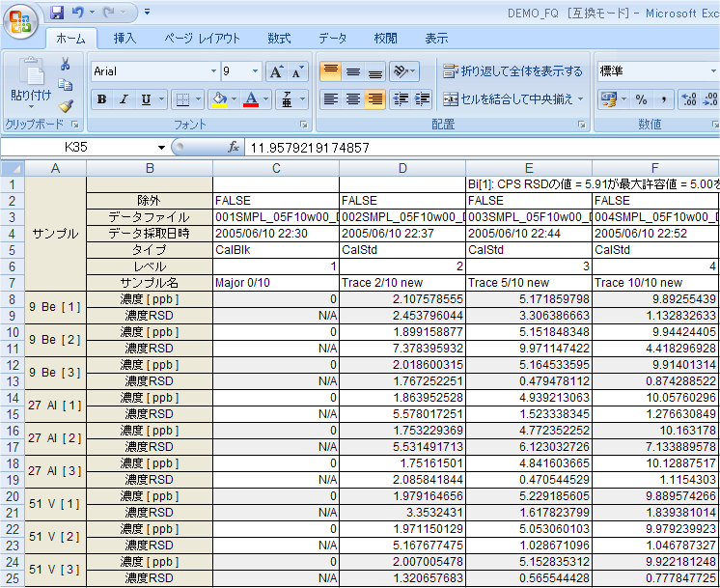Expand the border style dropdown arrow
720x588 pixels.
coord(199,99)
